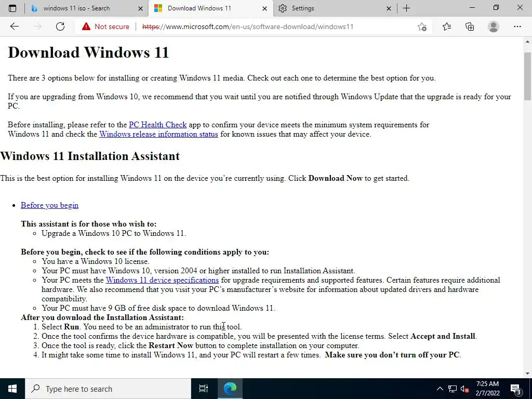Click the bold 'Restart Now' text

(170, 345)
